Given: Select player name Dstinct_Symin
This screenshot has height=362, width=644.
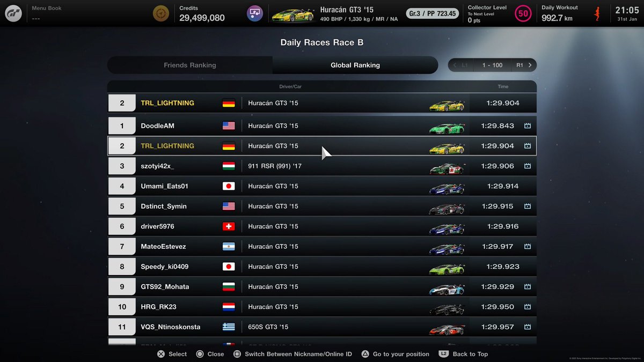Looking at the screenshot, I should (164, 206).
